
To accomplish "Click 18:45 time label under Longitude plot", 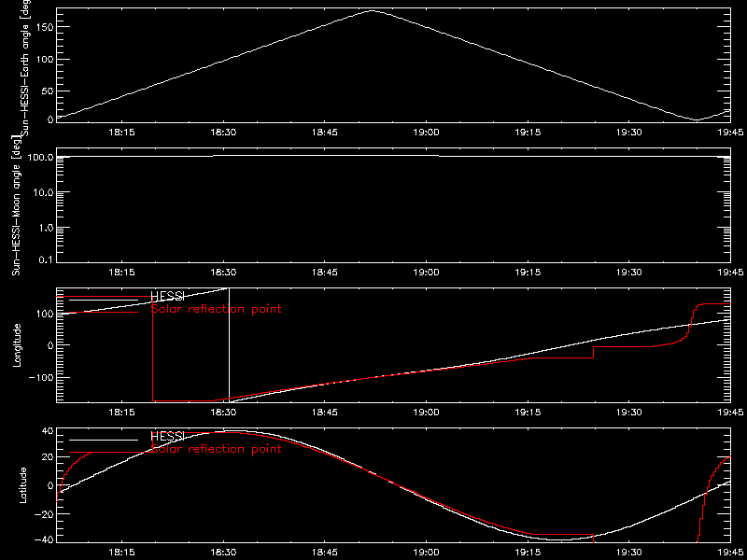I will [x=325, y=413].
